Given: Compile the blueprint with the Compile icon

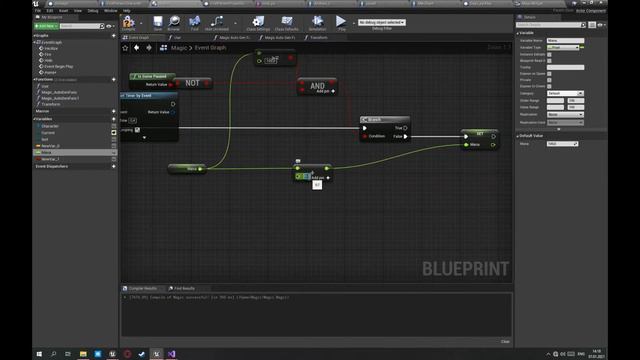Looking at the screenshot, I should point(128,22).
